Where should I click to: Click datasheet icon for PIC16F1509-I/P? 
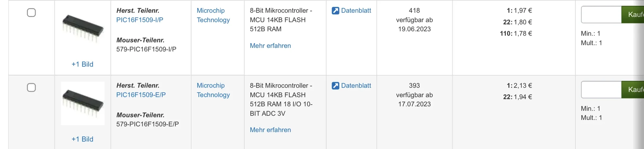[335, 11]
